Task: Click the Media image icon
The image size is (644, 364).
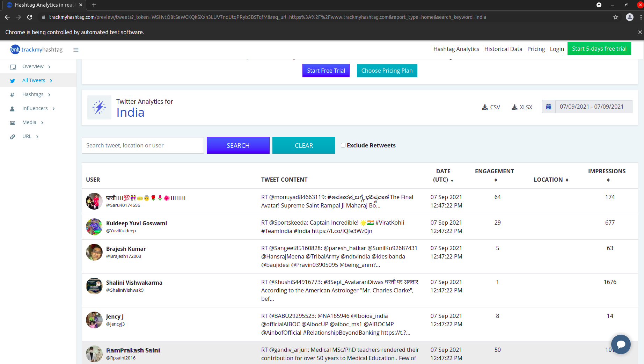Action: 13,123
